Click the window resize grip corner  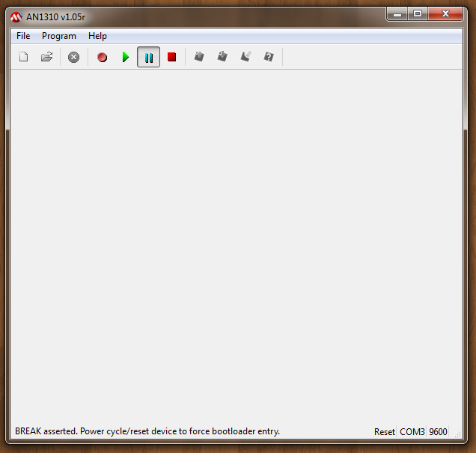(458, 434)
